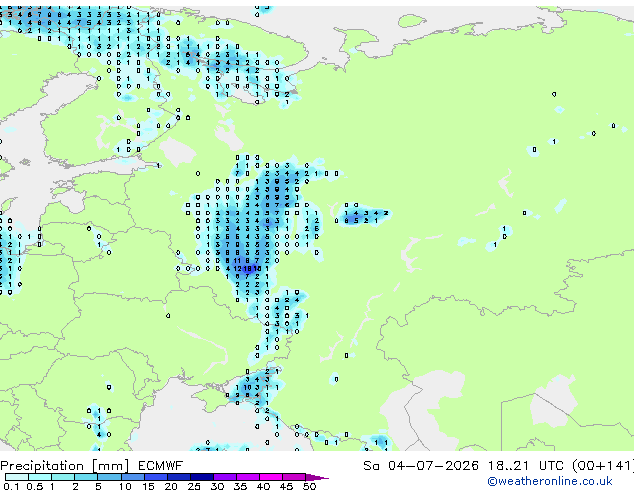This screenshot has height=490, width=634.
Task: Select the 0.5–1 mm legend color swatch
Action: coord(40,477)
